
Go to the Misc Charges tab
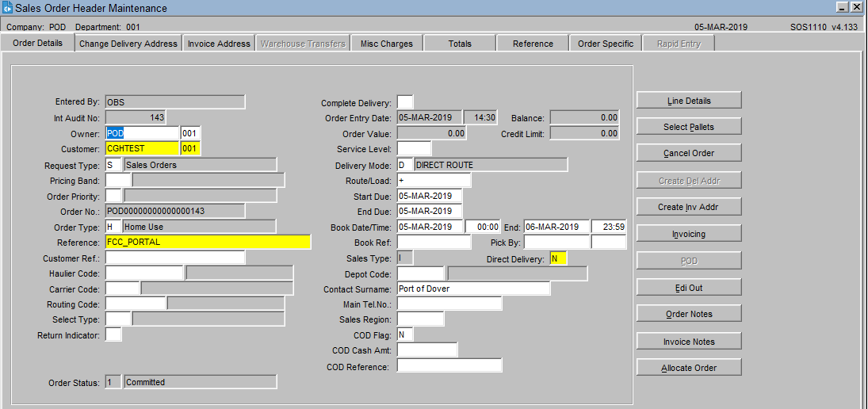tap(386, 44)
